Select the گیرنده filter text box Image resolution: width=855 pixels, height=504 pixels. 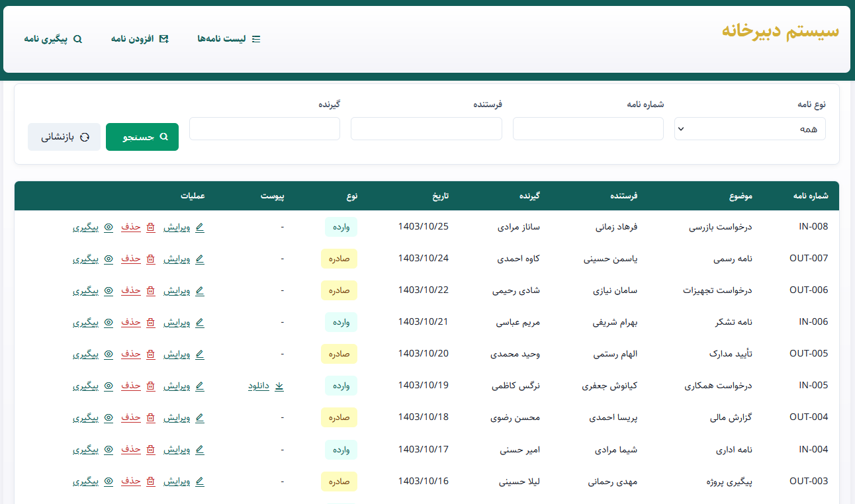pyautogui.click(x=265, y=129)
